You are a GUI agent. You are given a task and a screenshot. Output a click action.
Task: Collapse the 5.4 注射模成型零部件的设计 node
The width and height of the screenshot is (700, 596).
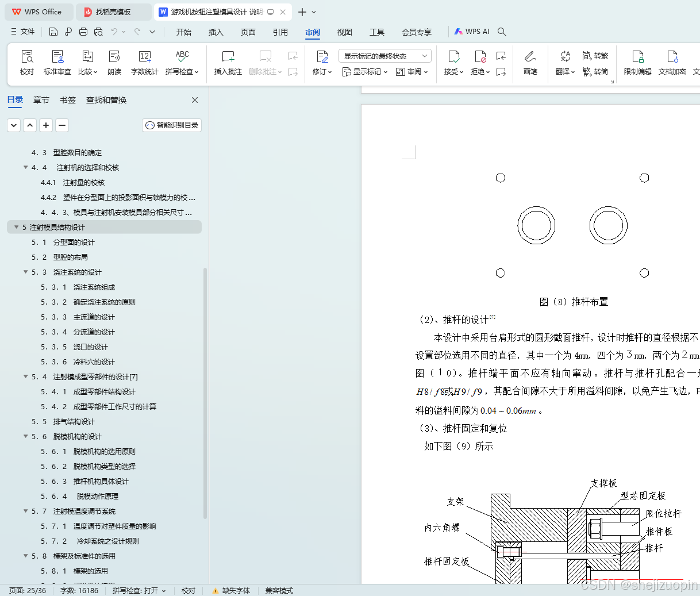tap(25, 376)
